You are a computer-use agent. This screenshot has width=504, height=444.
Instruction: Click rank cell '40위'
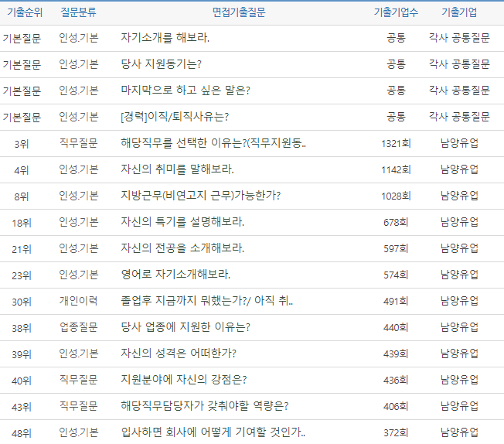point(22,381)
